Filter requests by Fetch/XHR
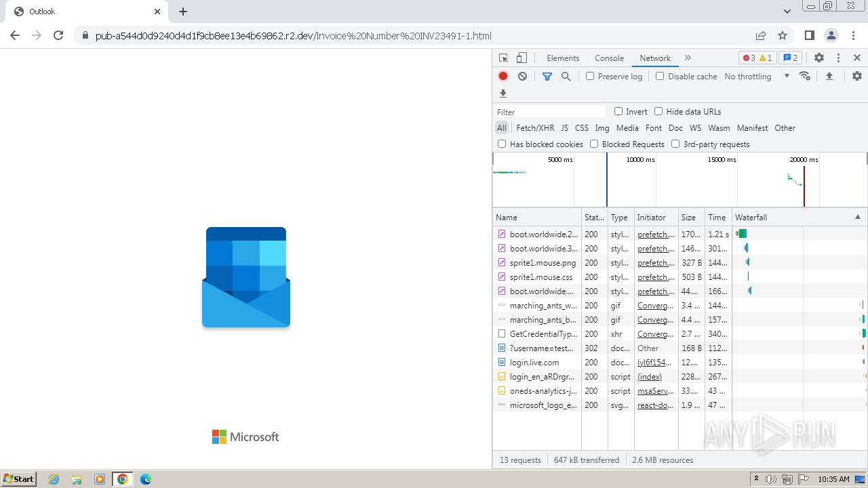The height and width of the screenshot is (488, 868). coord(535,128)
